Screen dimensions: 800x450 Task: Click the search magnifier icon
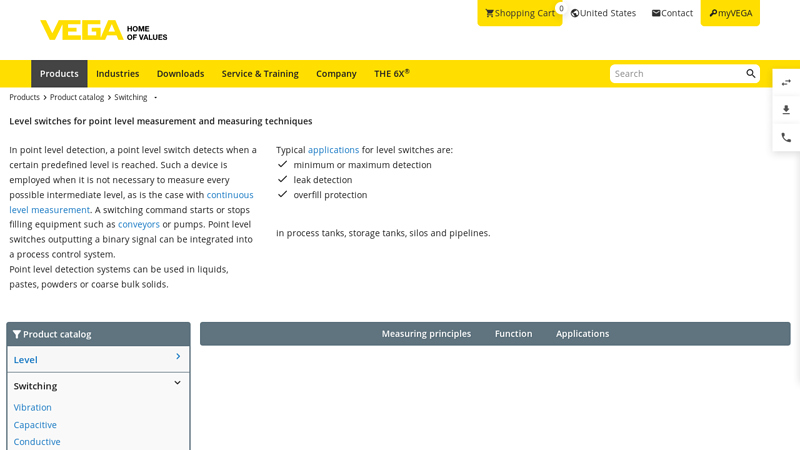751,74
